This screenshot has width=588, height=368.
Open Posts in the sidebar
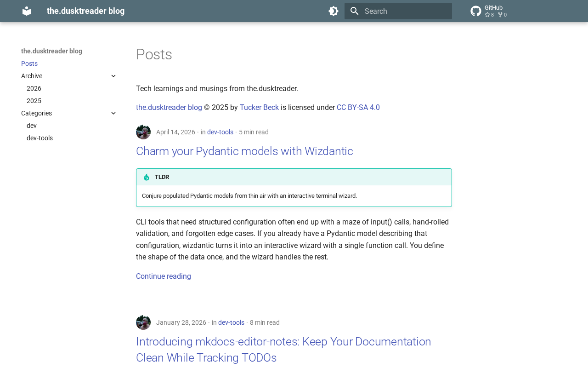(29, 63)
